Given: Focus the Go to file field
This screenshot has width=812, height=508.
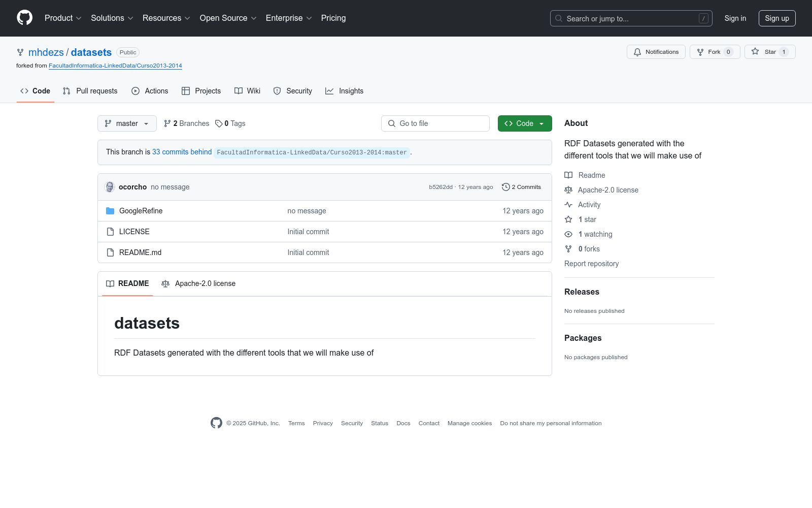Looking at the screenshot, I should coord(435,123).
